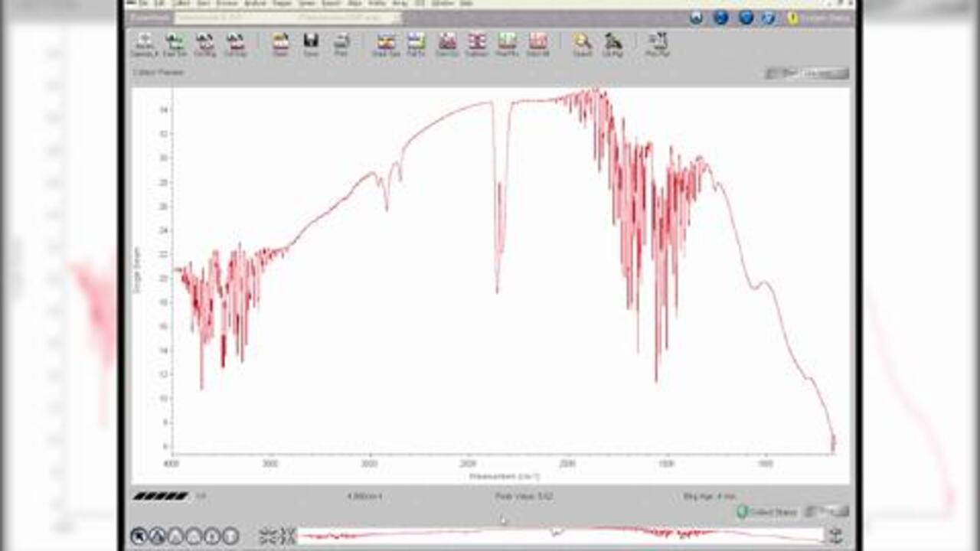Click the Open spectrum folder icon
Viewport: 980px width, 551px height.
pos(280,44)
